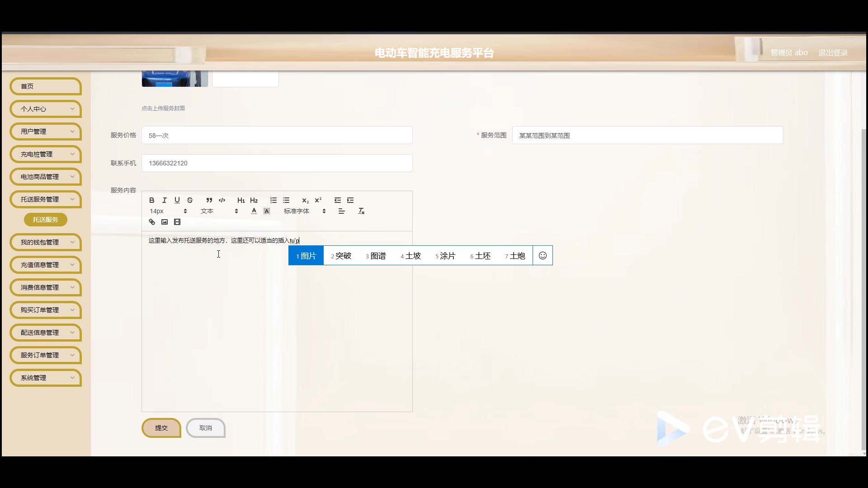Viewport: 868px width, 488px height.
Task: Toggle bold formatting in the editor
Action: (152, 200)
